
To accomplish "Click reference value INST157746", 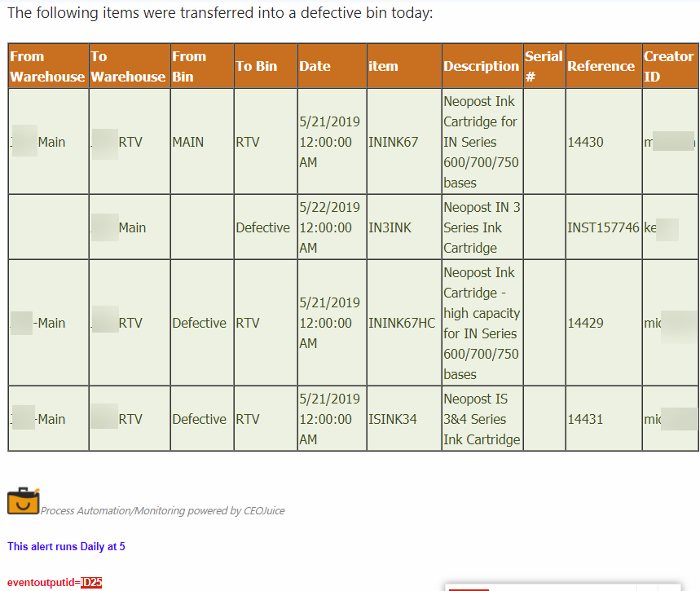I will 604,227.
